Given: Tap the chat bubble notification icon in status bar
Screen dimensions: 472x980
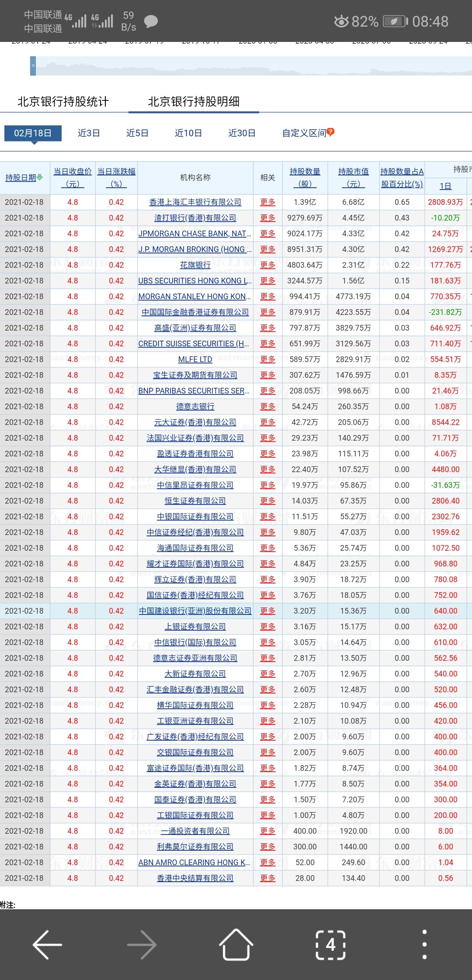Looking at the screenshot, I should tap(151, 21).
